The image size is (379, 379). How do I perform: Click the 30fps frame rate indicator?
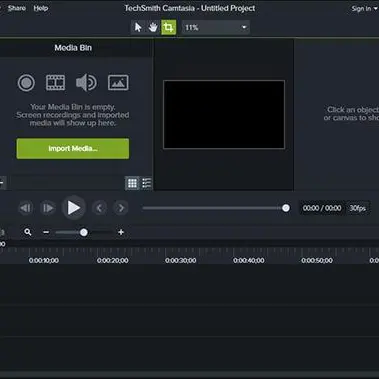coord(358,208)
